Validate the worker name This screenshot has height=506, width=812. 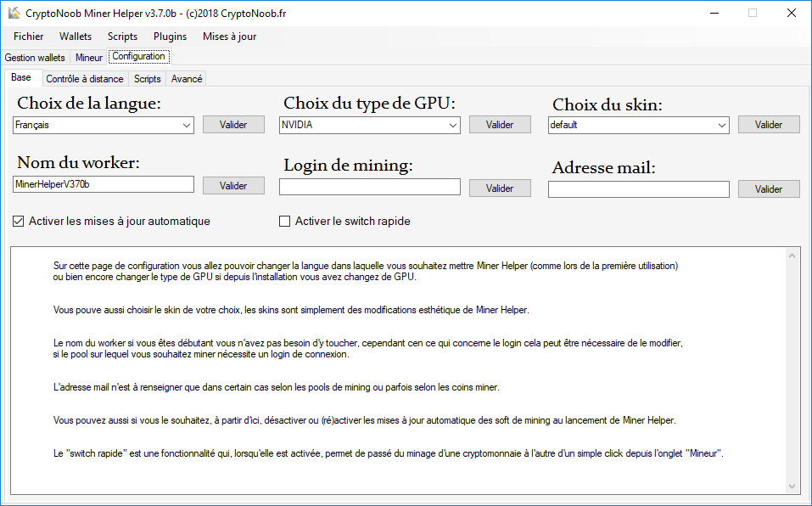233,186
